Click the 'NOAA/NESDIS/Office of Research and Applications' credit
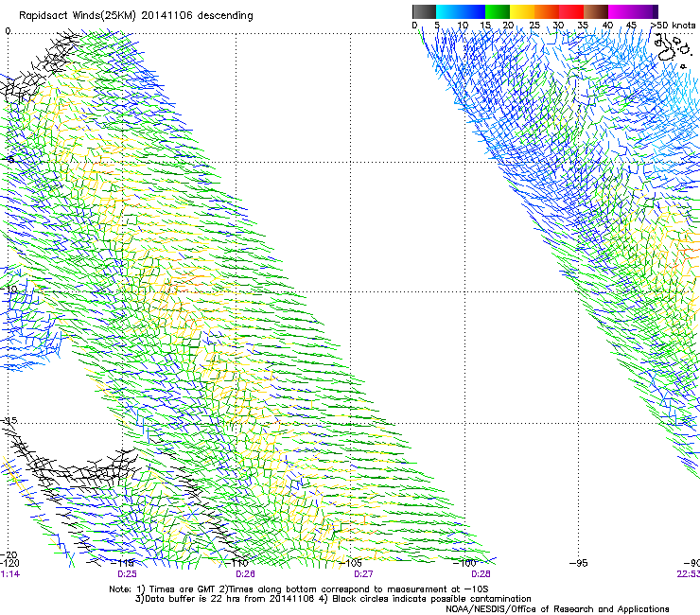 [x=557, y=609]
